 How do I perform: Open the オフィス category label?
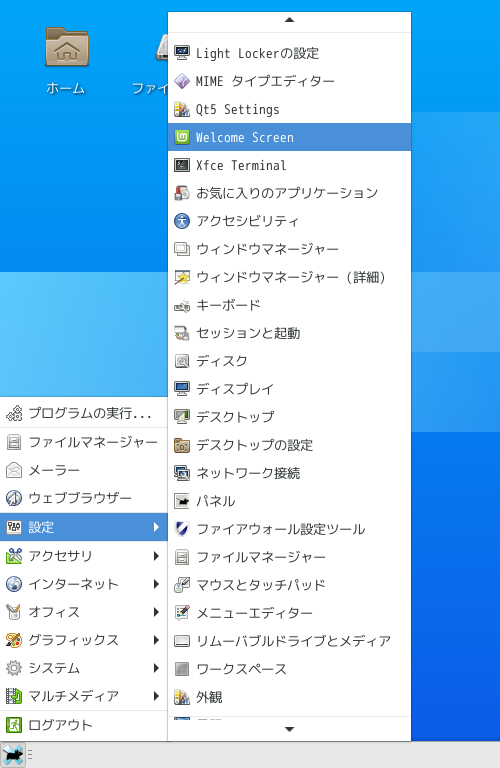[x=54, y=612]
